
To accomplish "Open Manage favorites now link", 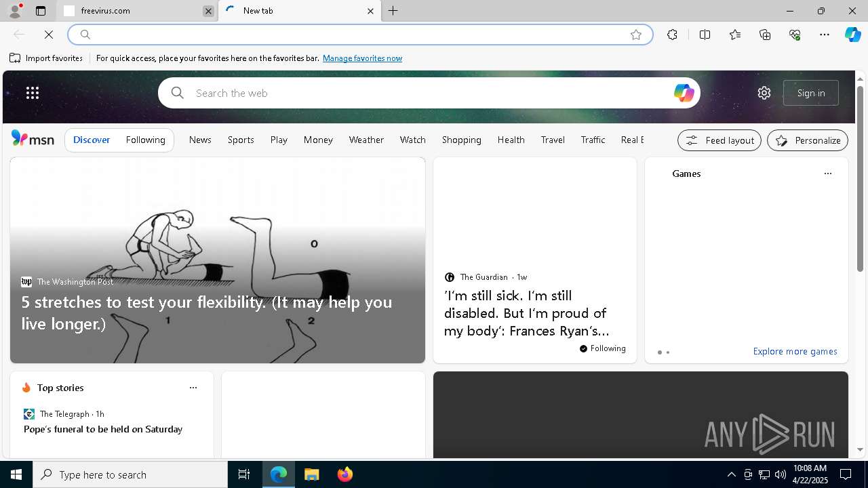I will 362,58.
